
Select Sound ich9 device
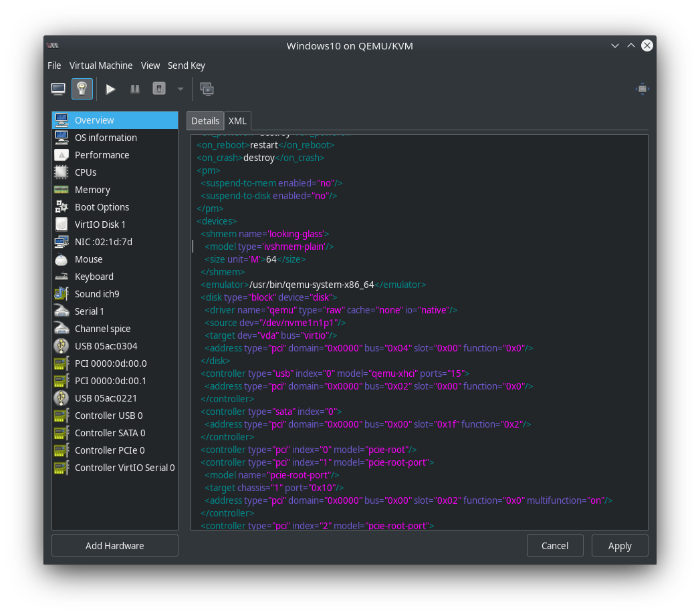(115, 294)
